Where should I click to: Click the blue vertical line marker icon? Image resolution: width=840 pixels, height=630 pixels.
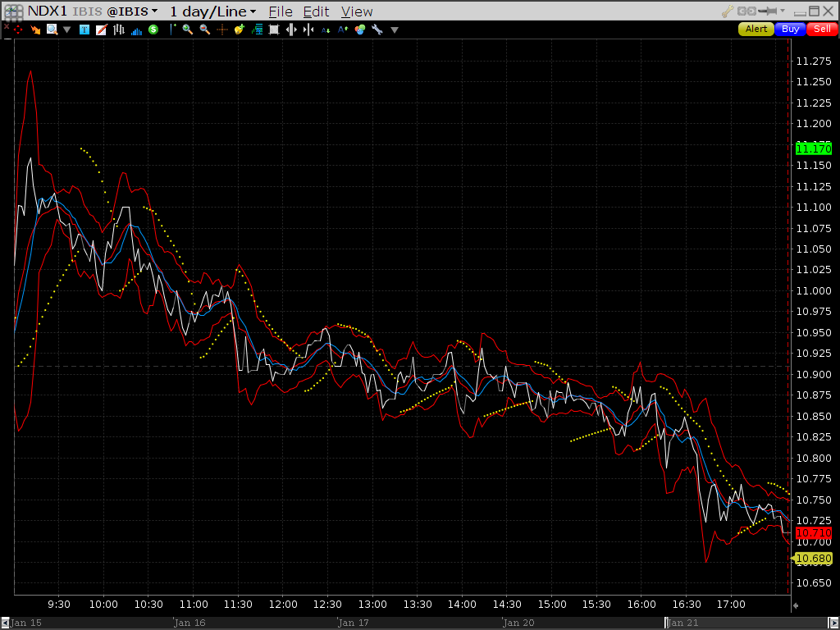tap(172, 30)
